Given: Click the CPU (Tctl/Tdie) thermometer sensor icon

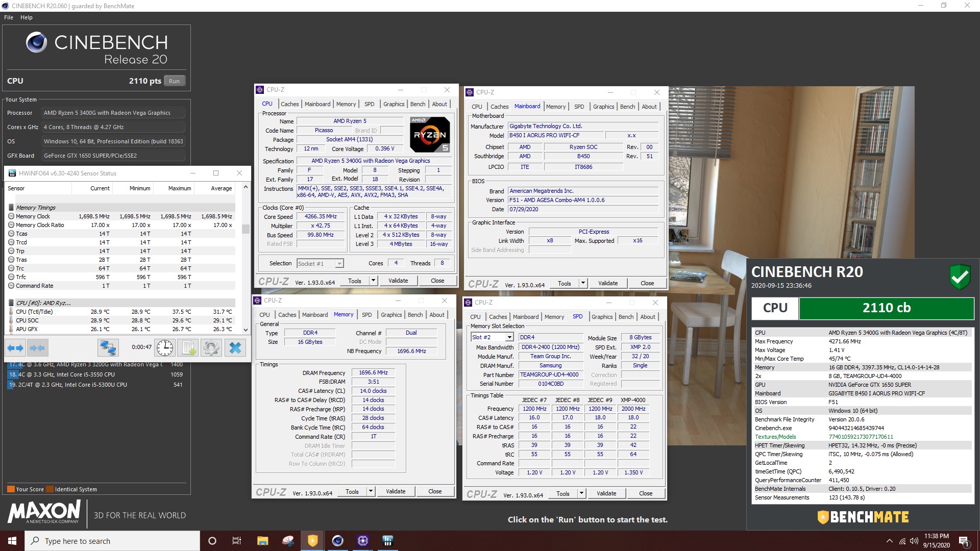Looking at the screenshot, I should (x=11, y=312).
